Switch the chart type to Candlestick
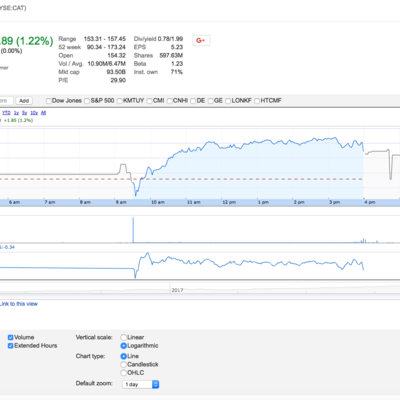Viewport: 400px width, 400px height. [124, 365]
